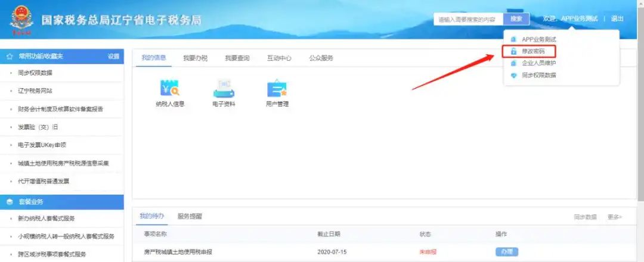Click the tax bureau emblem logo

point(22,20)
